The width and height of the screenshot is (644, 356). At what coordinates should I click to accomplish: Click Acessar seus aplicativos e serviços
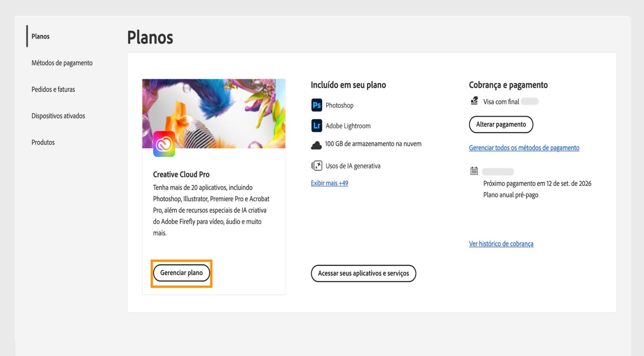tap(363, 273)
